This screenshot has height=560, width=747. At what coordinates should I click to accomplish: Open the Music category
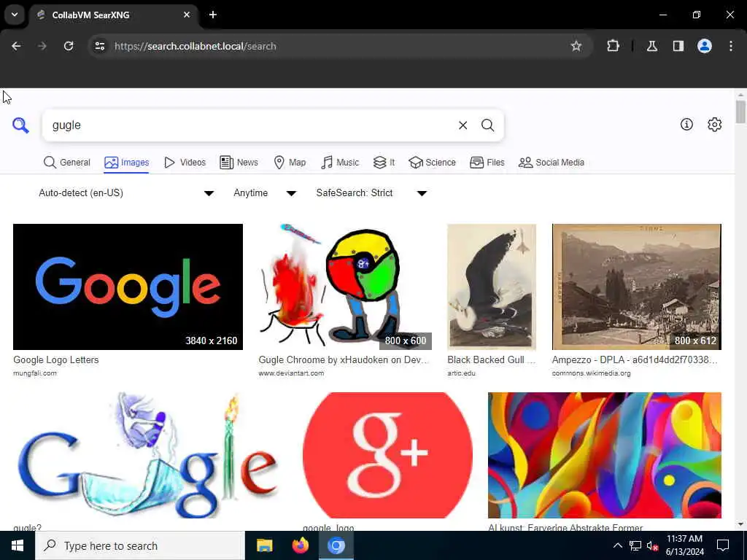coord(340,163)
